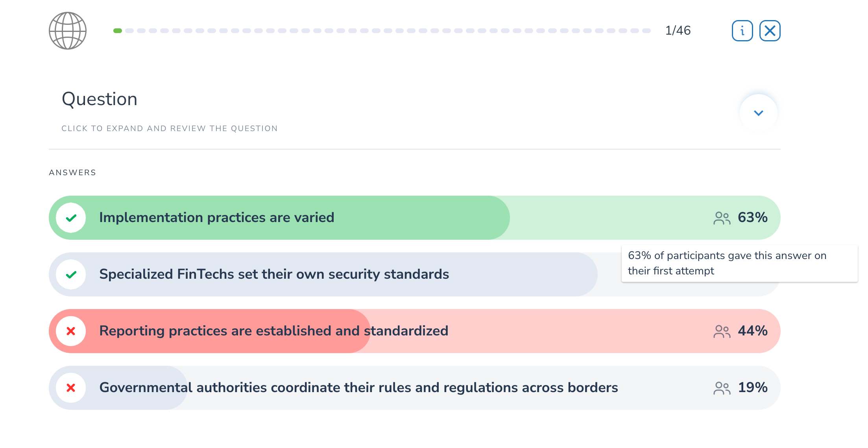Click participants icon beside 63%
868x448 pixels.
[x=722, y=218]
